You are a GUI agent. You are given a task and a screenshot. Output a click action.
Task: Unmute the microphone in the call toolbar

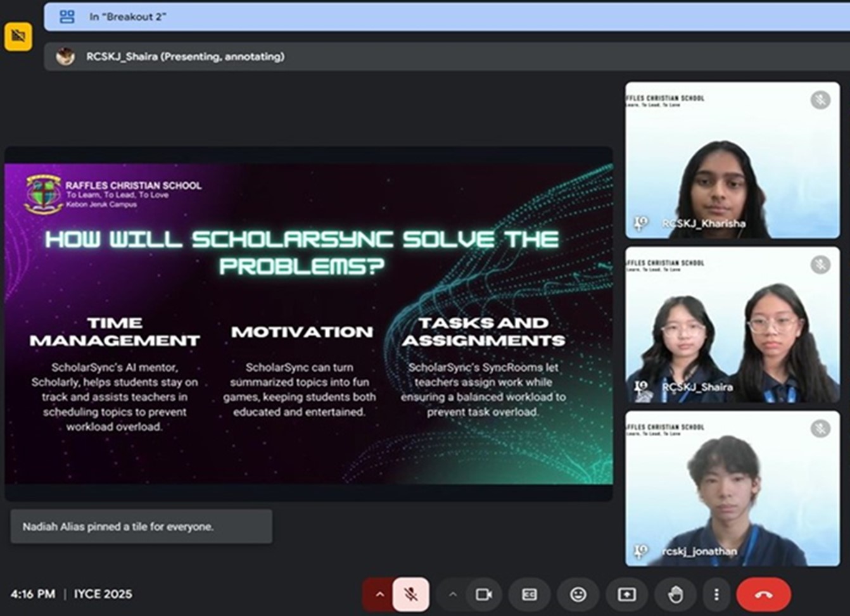(x=410, y=594)
